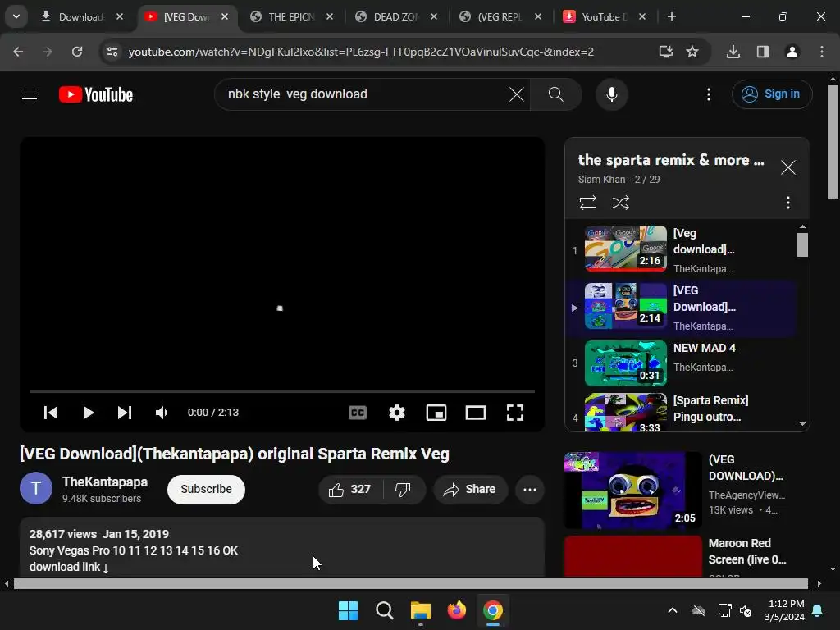Toggle loop playlist
Viewport: 840px width, 630px height.
[587, 203]
